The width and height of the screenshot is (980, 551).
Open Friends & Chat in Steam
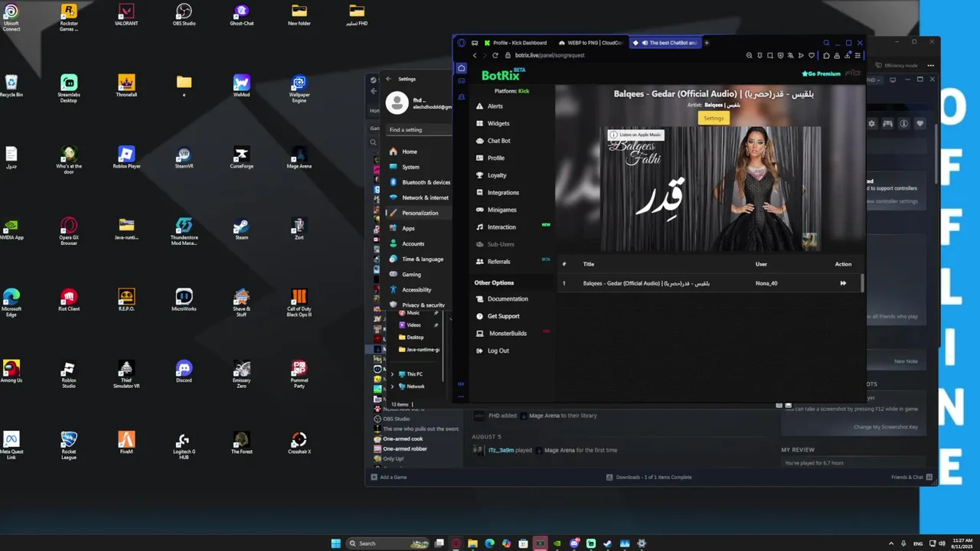click(x=912, y=477)
